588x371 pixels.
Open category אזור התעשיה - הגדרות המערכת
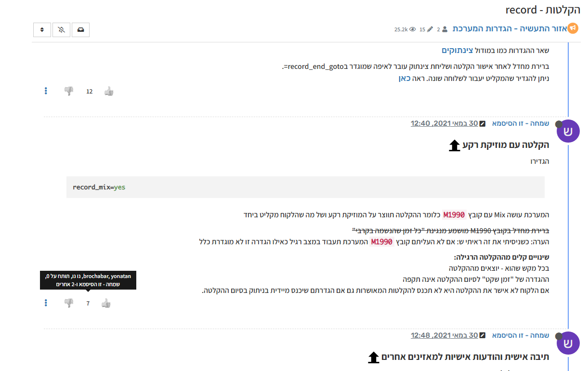click(509, 29)
